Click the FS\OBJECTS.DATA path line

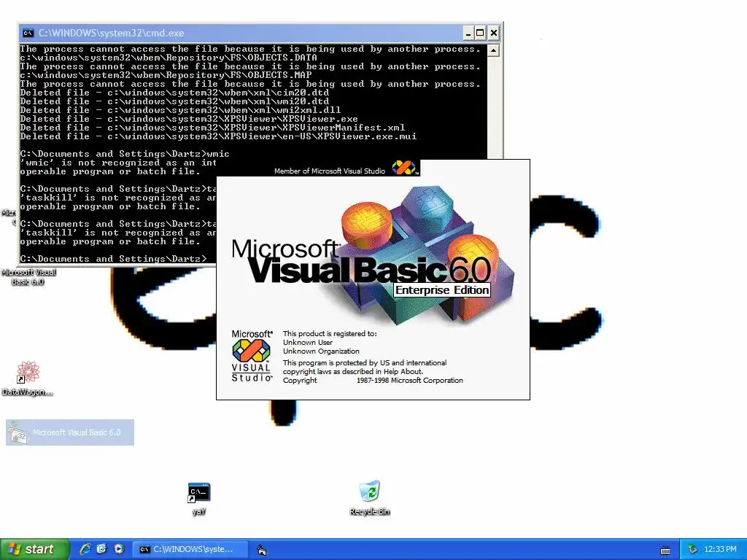(x=169, y=58)
